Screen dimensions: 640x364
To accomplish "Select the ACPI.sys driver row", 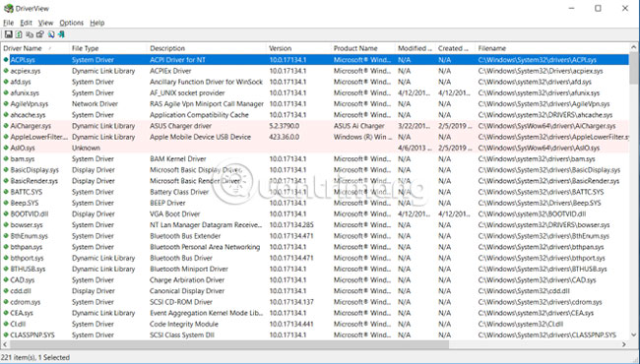I will click(x=315, y=59).
